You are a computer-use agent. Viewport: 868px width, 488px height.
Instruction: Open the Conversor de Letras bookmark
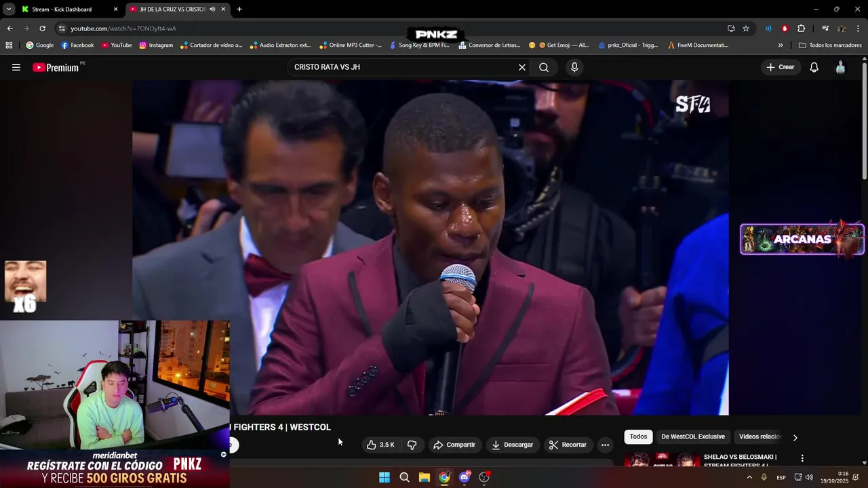(x=489, y=45)
